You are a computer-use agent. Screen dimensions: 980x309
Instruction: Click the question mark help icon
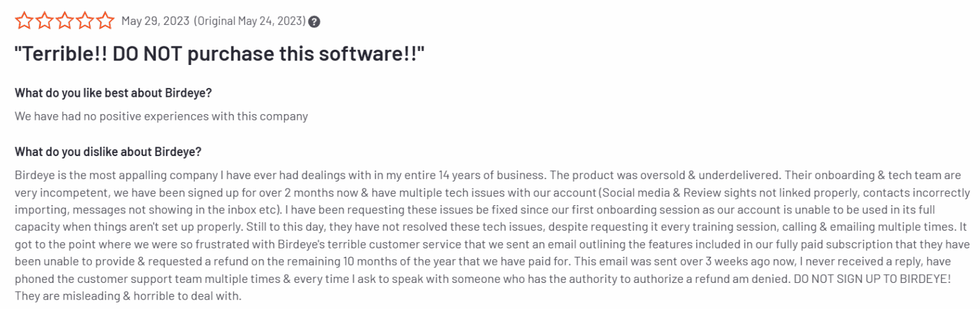[x=315, y=22]
